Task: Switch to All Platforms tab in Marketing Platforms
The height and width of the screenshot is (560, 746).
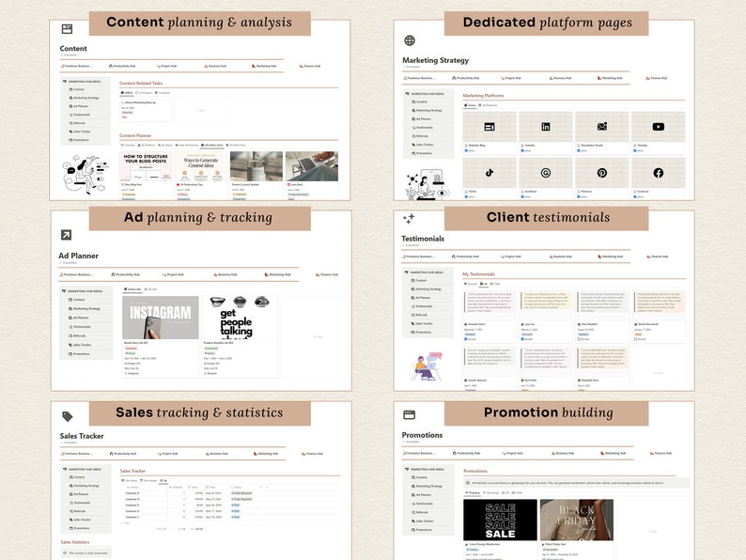Action: [489, 105]
